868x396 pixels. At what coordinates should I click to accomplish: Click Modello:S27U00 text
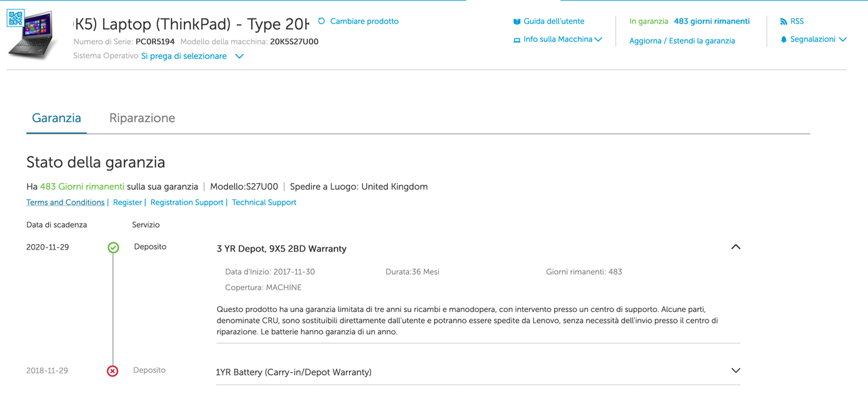tap(244, 186)
